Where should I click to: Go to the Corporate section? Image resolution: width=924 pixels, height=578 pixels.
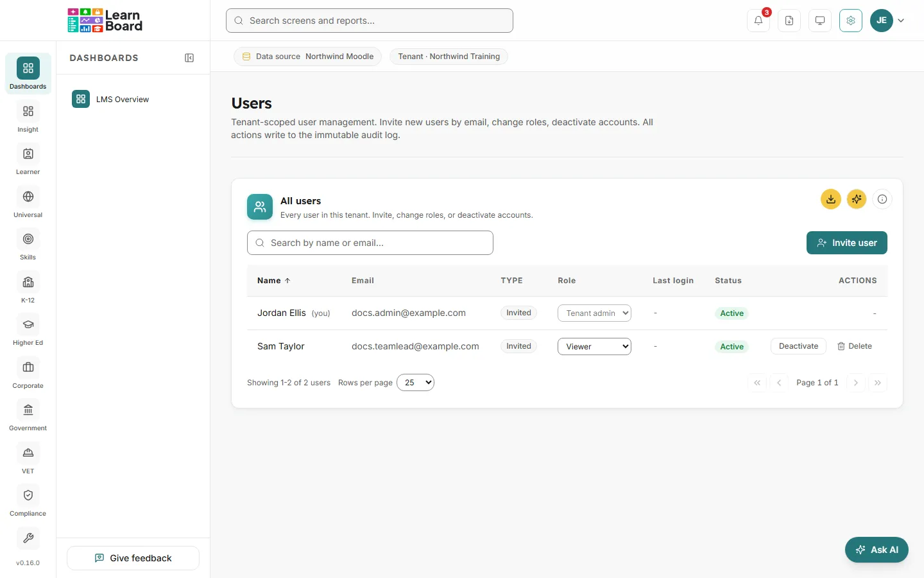pyautogui.click(x=28, y=373)
